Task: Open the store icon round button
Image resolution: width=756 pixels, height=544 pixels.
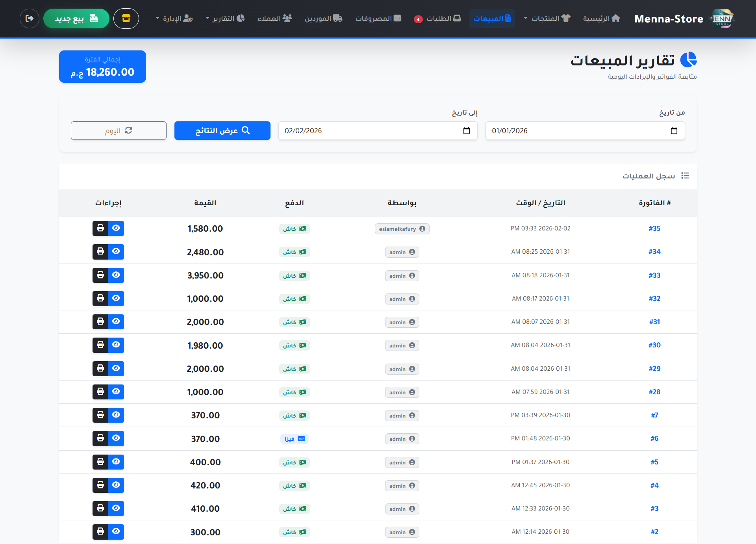Action: coord(126,19)
